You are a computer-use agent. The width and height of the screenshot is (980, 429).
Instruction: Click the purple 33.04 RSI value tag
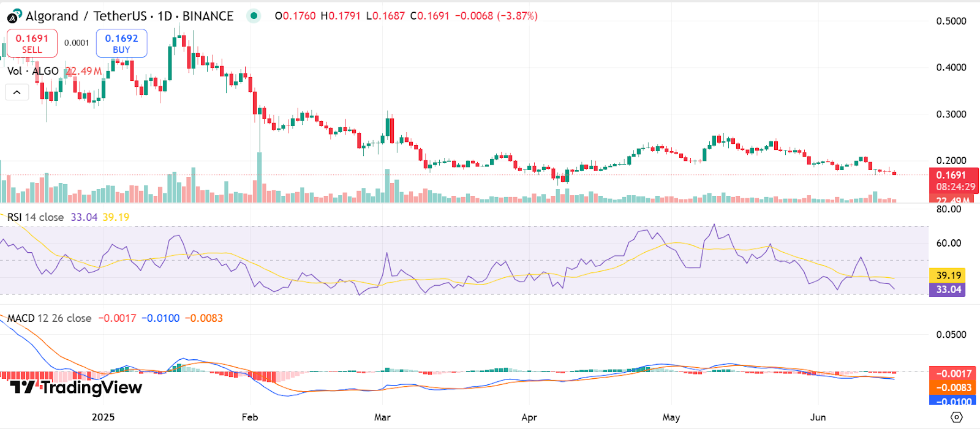pos(948,289)
